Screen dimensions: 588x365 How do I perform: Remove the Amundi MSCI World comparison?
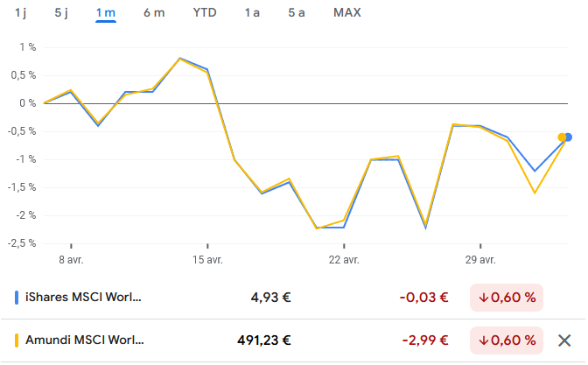pos(565,340)
